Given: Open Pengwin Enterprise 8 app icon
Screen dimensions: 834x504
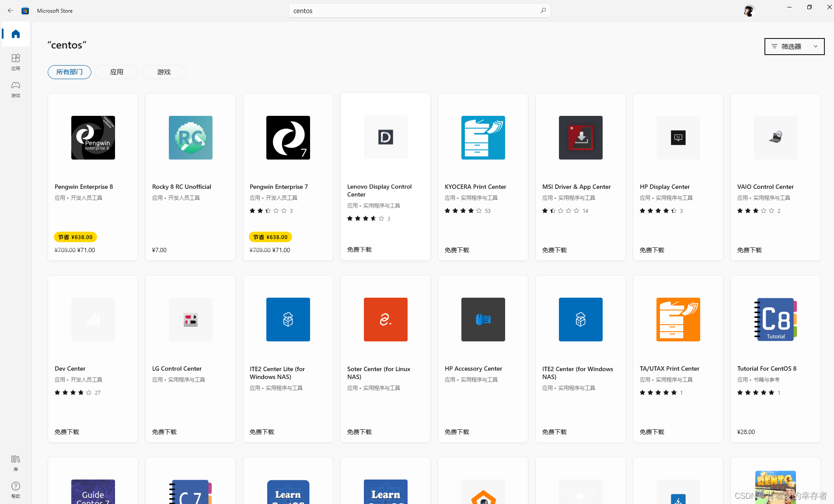Looking at the screenshot, I should click(93, 138).
